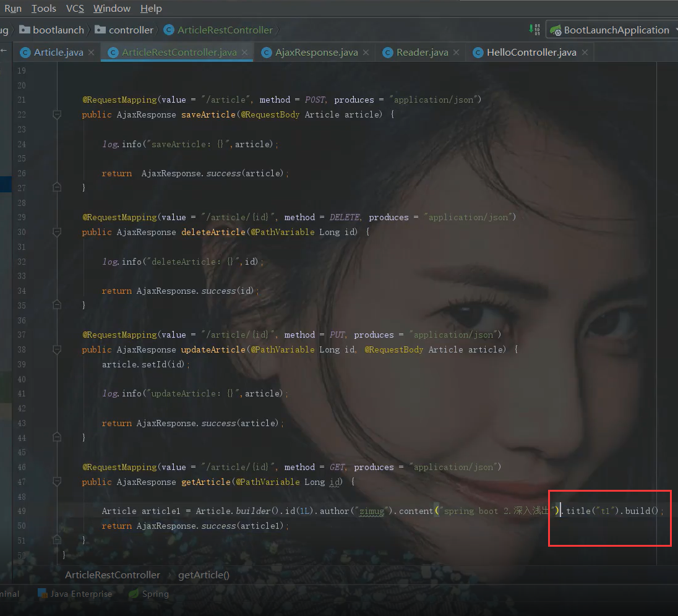Click line number 21 in the gutter
The image size is (678, 616).
click(x=22, y=100)
